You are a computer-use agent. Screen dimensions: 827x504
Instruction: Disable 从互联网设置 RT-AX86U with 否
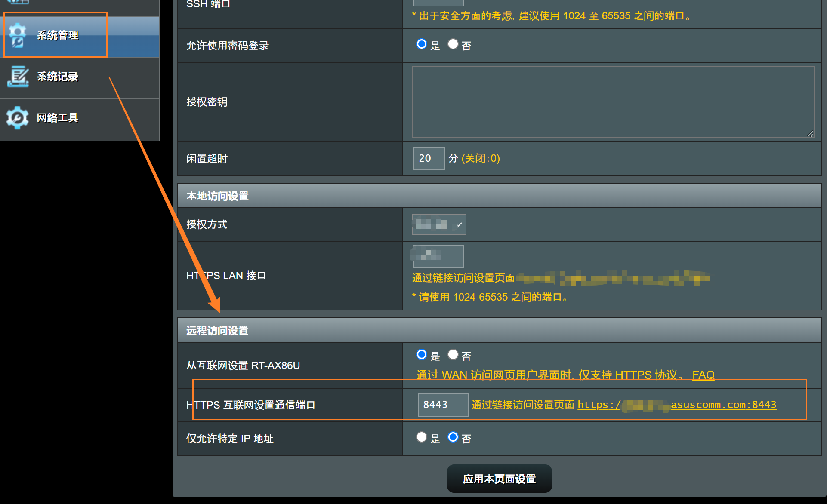pos(453,354)
